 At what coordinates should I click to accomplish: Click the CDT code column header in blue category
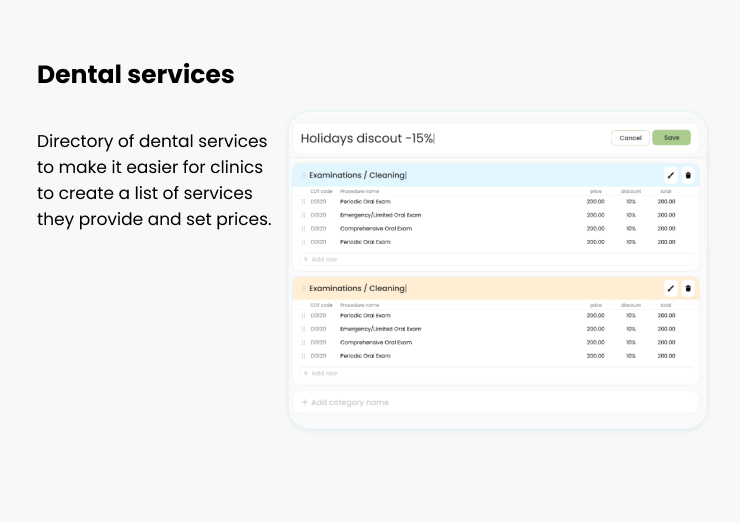[x=321, y=192]
